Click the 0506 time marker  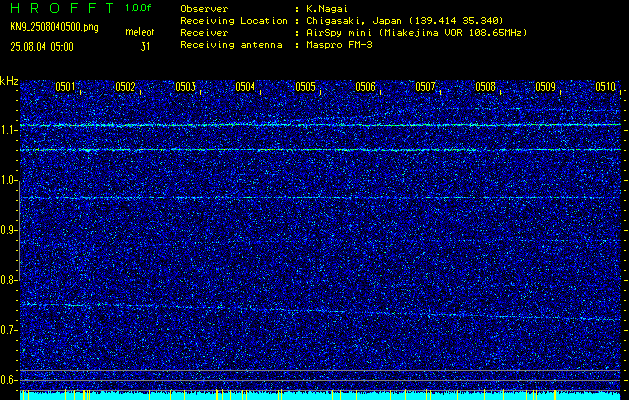365,87
